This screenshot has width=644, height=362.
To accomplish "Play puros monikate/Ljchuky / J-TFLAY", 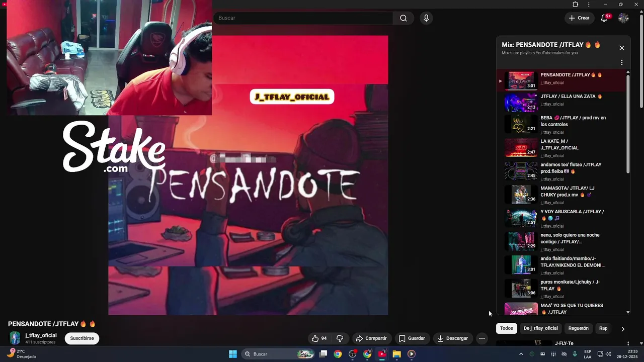I will tap(562, 289).
